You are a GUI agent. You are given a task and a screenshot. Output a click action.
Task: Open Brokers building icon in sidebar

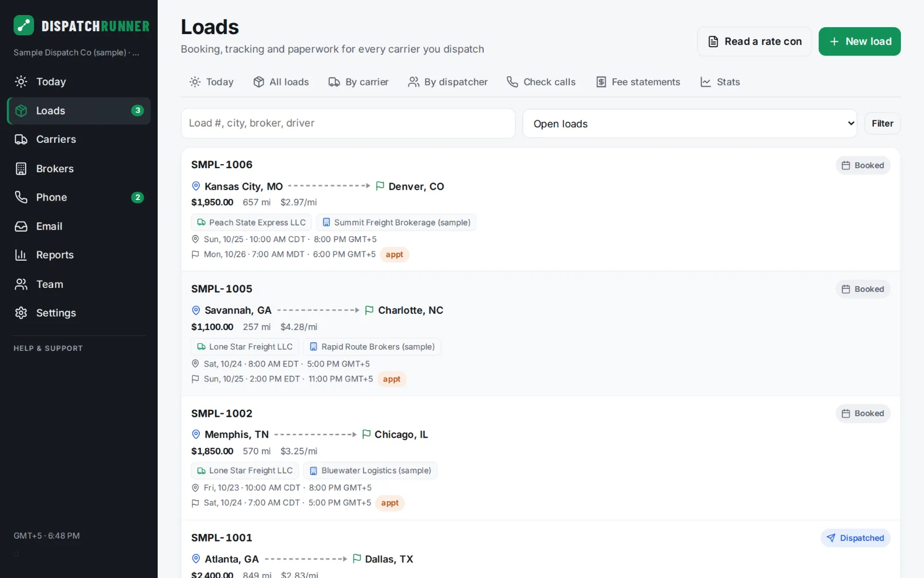(x=21, y=169)
